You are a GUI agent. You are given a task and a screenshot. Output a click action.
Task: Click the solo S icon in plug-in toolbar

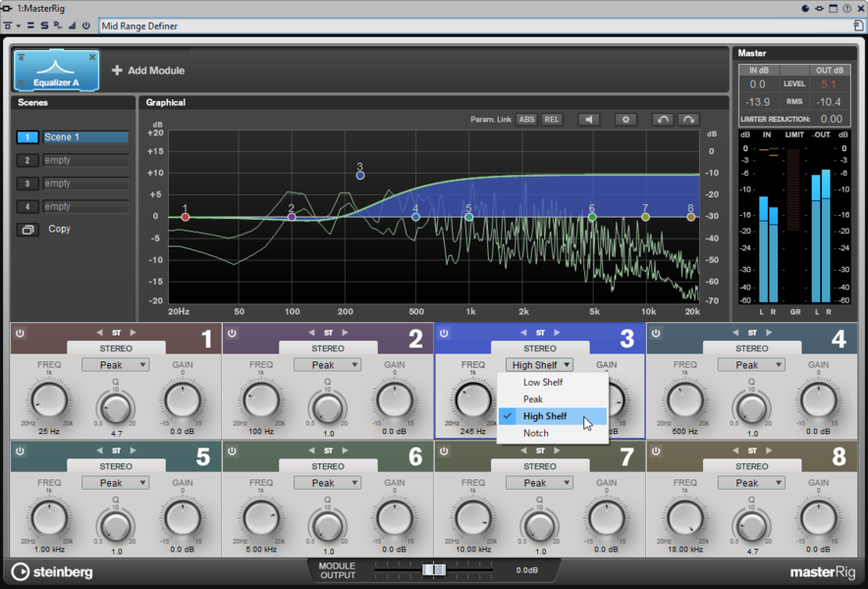click(x=44, y=26)
